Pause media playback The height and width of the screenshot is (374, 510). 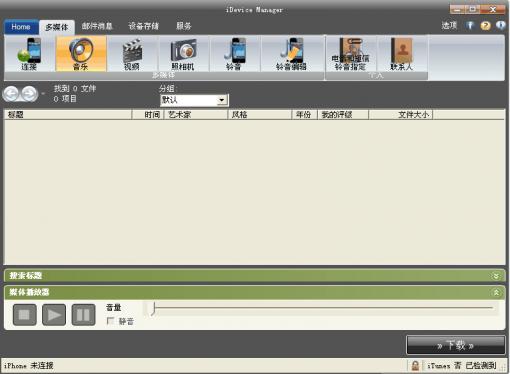click(x=83, y=315)
